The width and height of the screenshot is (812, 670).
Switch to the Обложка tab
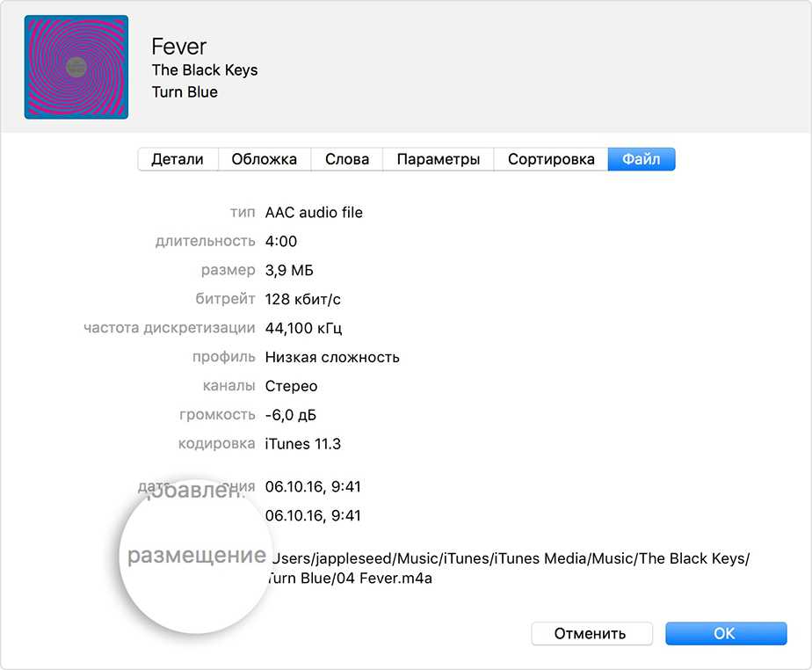point(265,159)
